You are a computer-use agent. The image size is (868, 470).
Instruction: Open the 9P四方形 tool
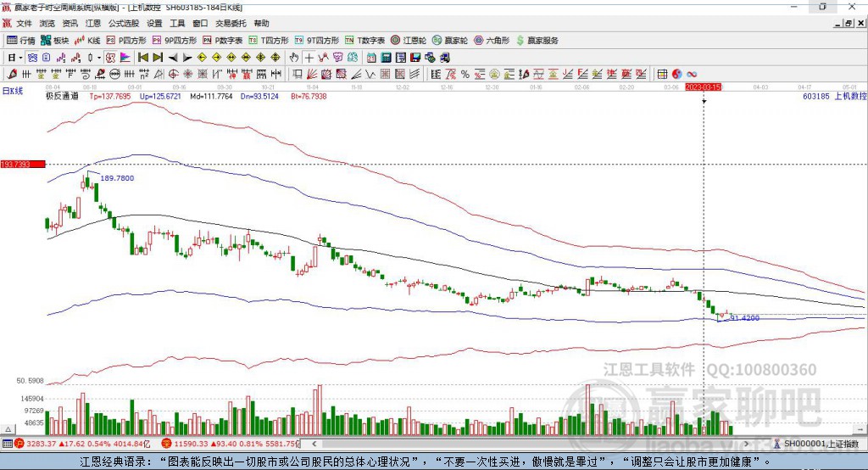[x=175, y=41]
